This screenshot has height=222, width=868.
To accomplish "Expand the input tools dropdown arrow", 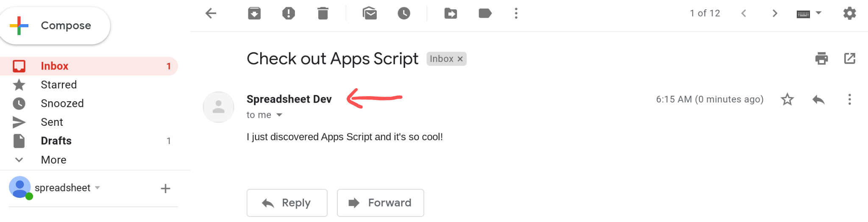I will click(x=819, y=13).
